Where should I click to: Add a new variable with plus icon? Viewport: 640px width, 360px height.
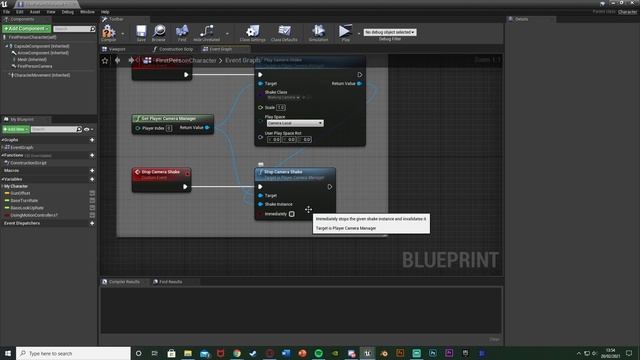coord(92,179)
